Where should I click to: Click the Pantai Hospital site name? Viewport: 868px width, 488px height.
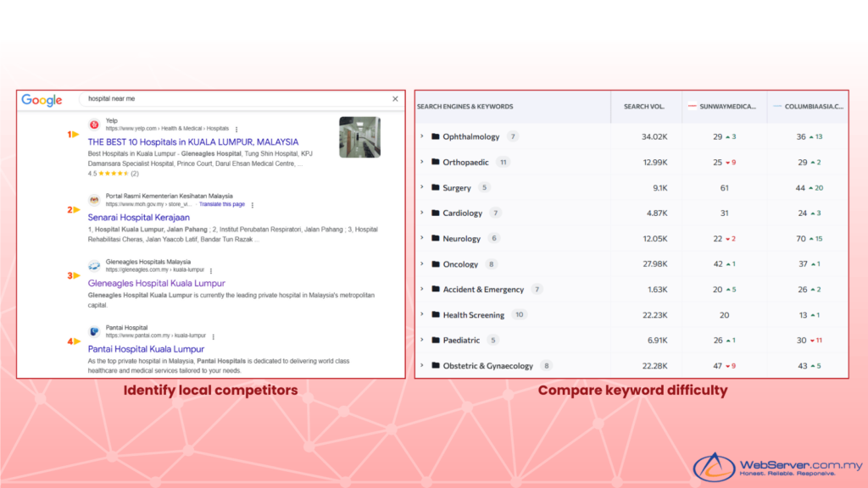pos(126,328)
